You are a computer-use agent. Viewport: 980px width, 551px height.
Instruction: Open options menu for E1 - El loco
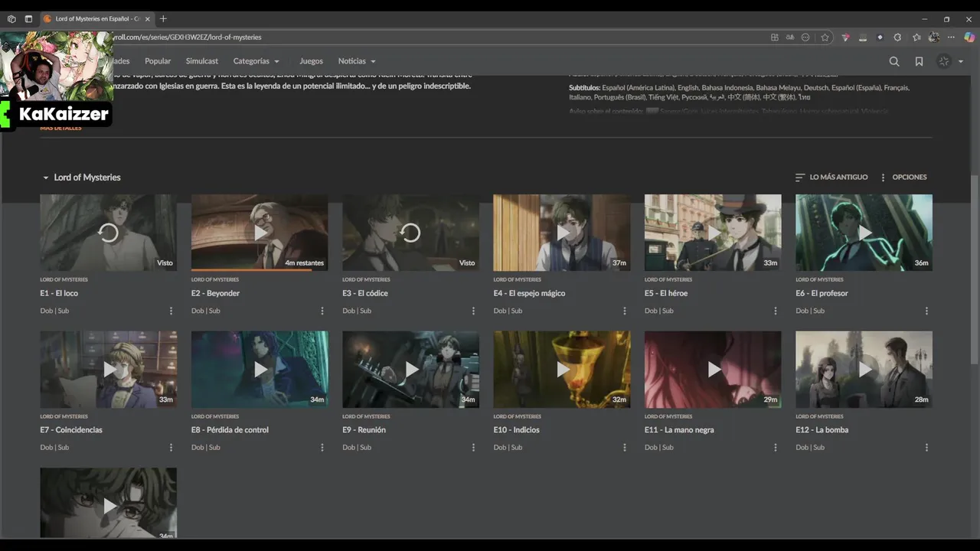pos(171,311)
